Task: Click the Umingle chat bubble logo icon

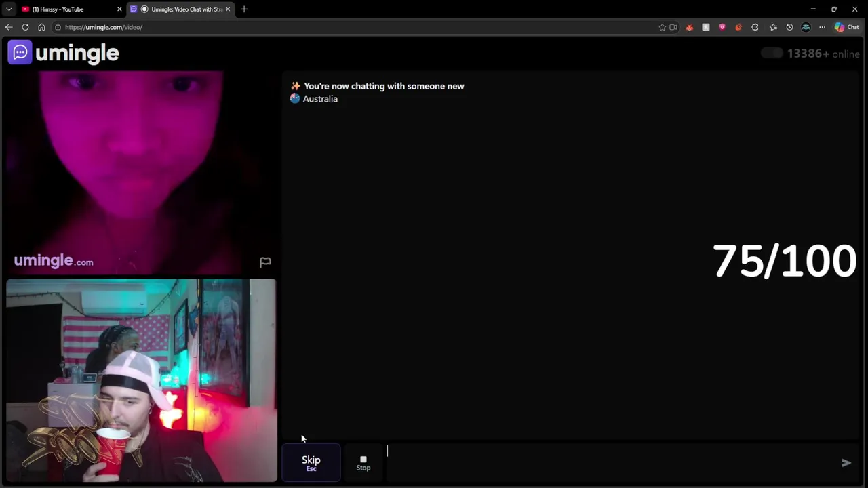Action: pos(20,52)
